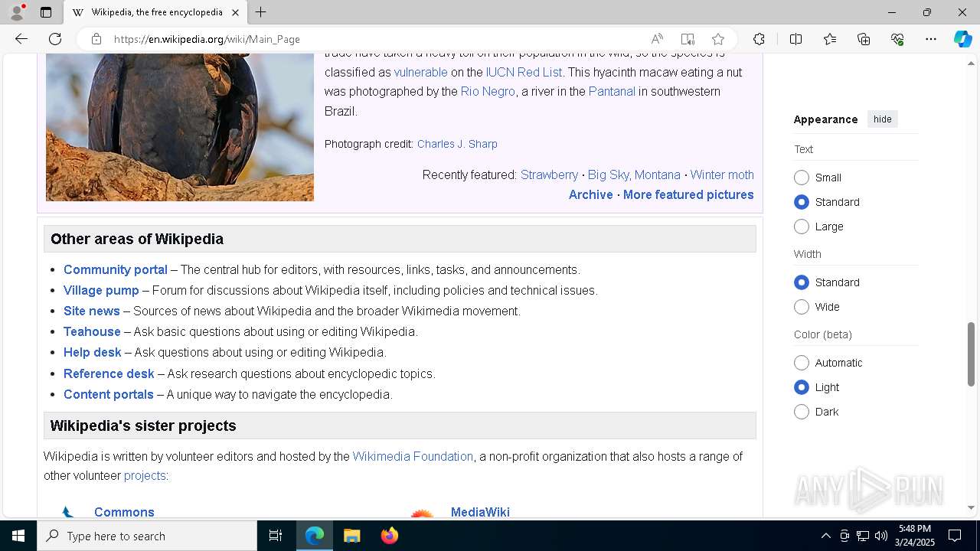The image size is (980, 551).
Task: Add page to favorites star icon
Action: (717, 39)
